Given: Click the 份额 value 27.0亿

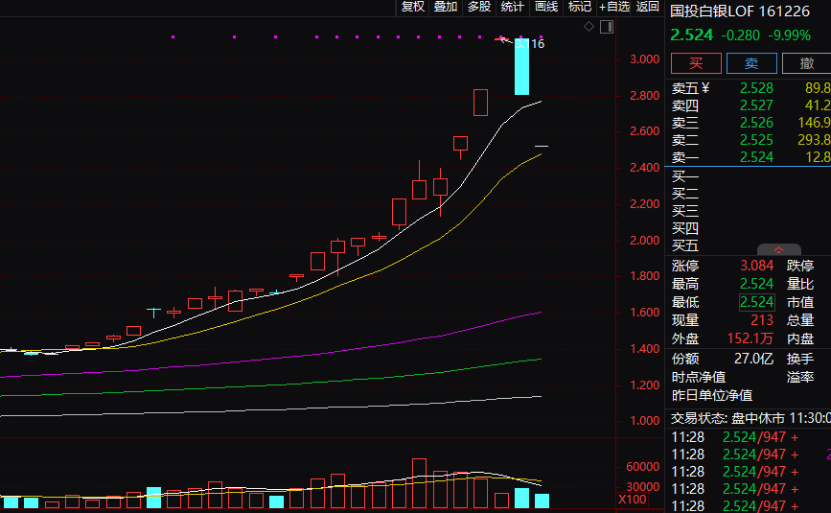Looking at the screenshot, I should click(x=754, y=359).
